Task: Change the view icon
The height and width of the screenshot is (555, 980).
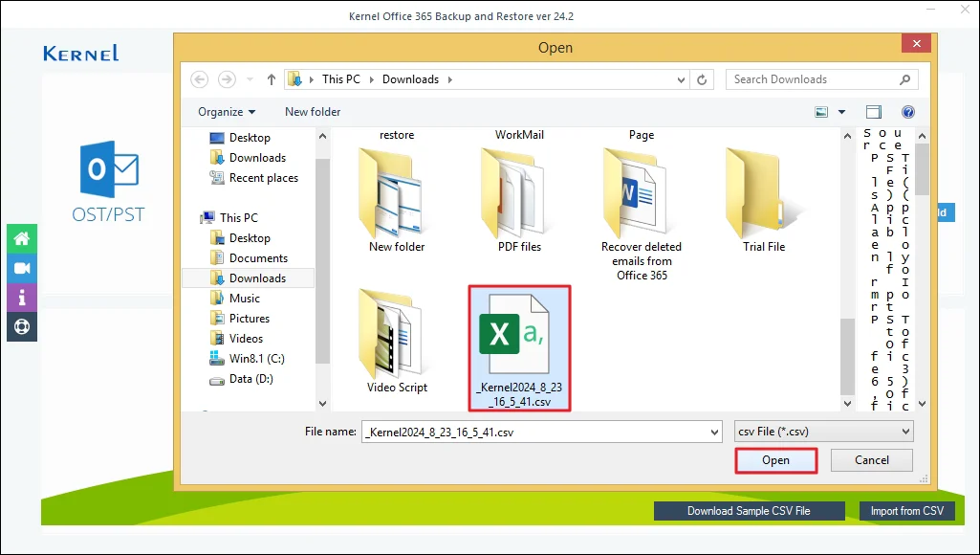Action: coord(821,112)
